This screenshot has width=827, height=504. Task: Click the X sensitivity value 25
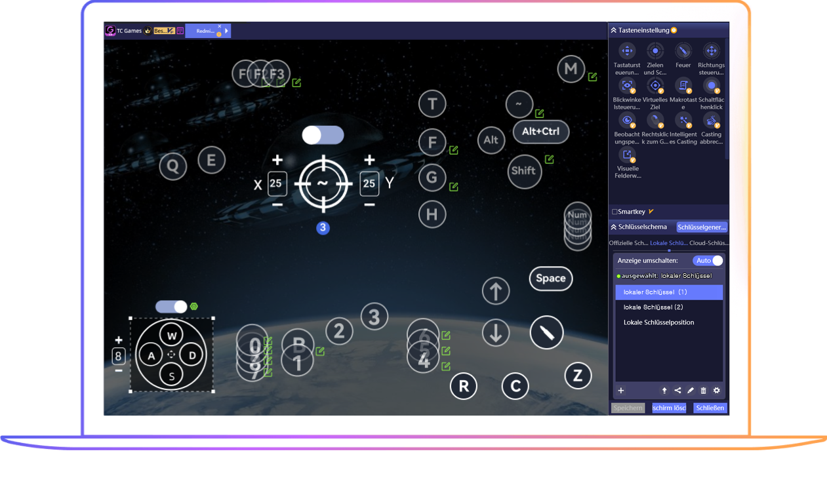click(277, 184)
